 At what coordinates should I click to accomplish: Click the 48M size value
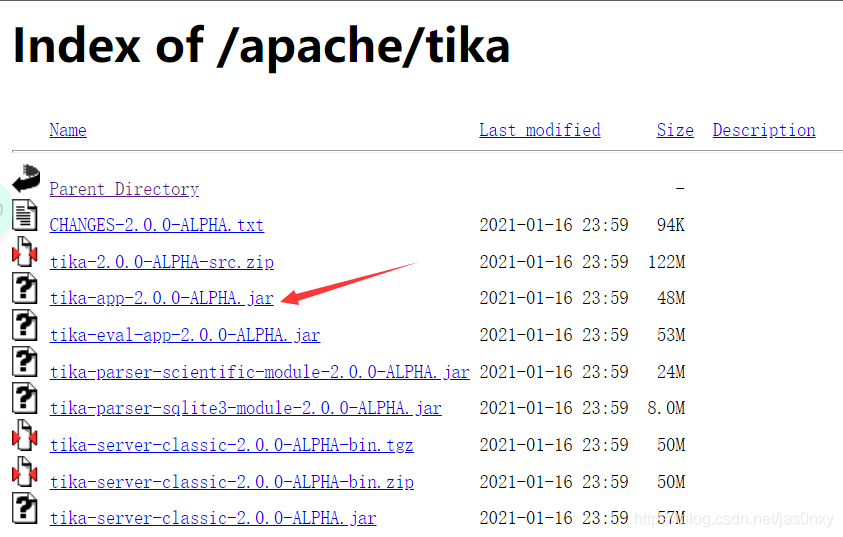click(x=671, y=298)
